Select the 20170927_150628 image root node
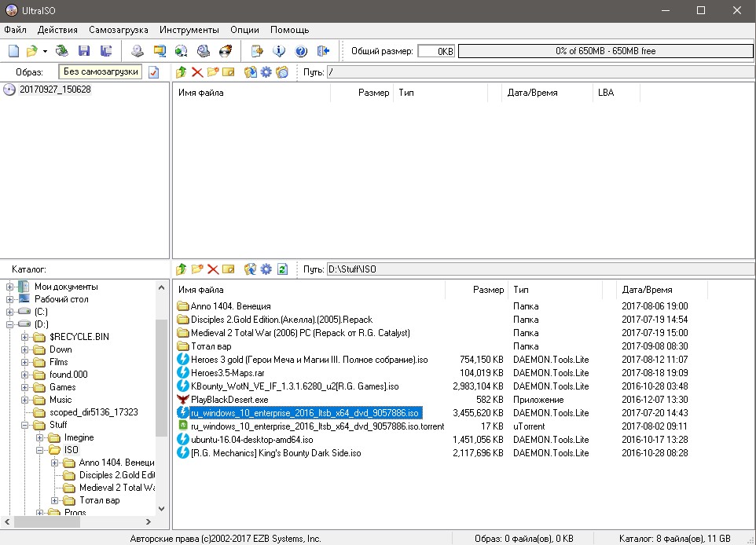 point(55,90)
